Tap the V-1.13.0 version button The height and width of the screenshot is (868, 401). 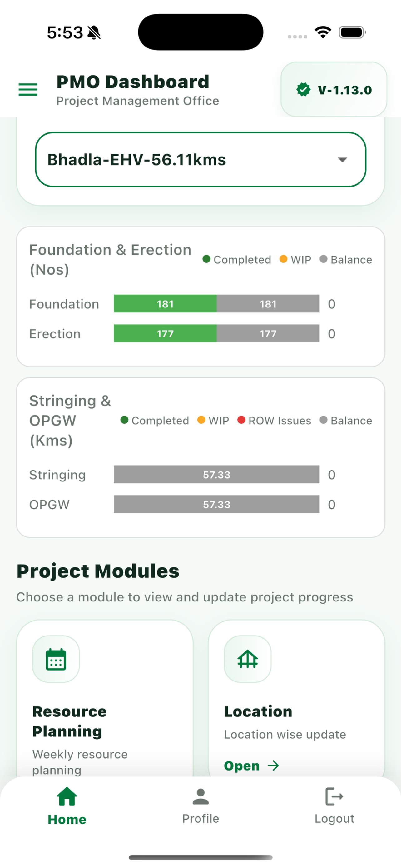(x=334, y=90)
